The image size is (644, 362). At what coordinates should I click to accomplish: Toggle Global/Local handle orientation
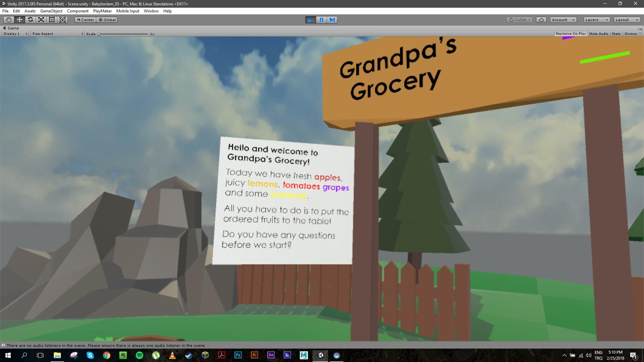click(107, 20)
